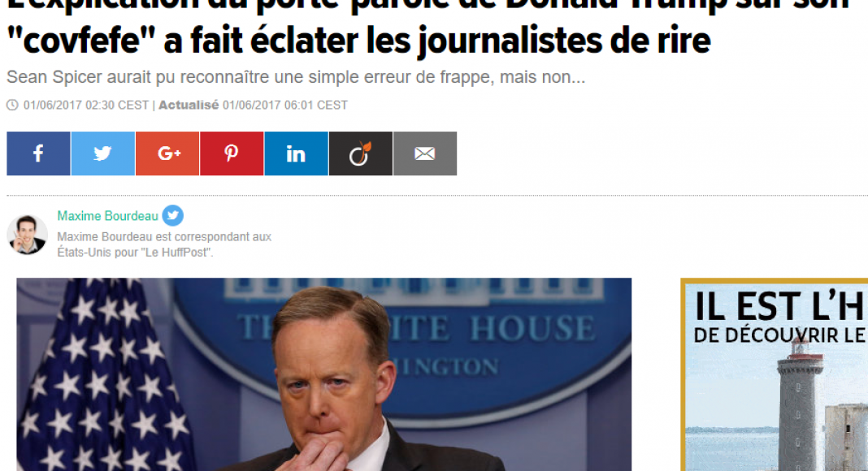
Task: Tweet this article via Twitter share button
Action: (x=103, y=153)
